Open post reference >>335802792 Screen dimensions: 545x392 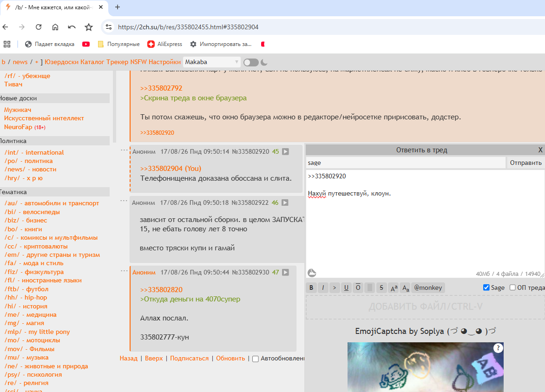[x=161, y=88]
